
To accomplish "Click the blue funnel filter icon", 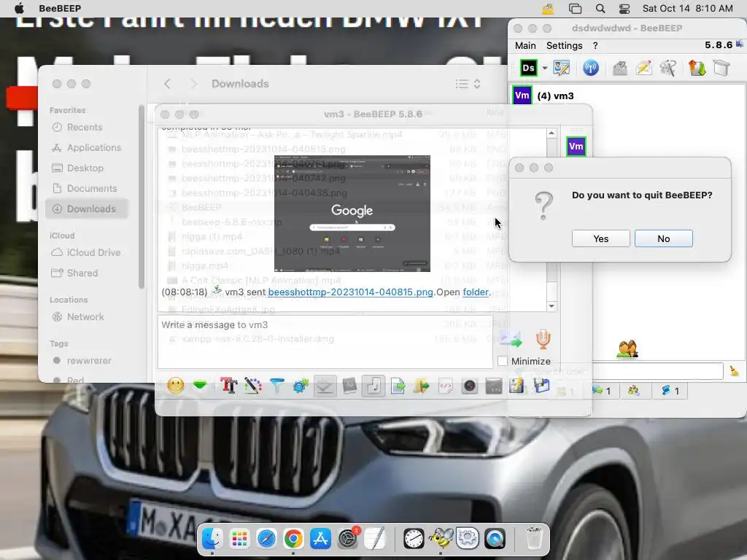I will (276, 385).
